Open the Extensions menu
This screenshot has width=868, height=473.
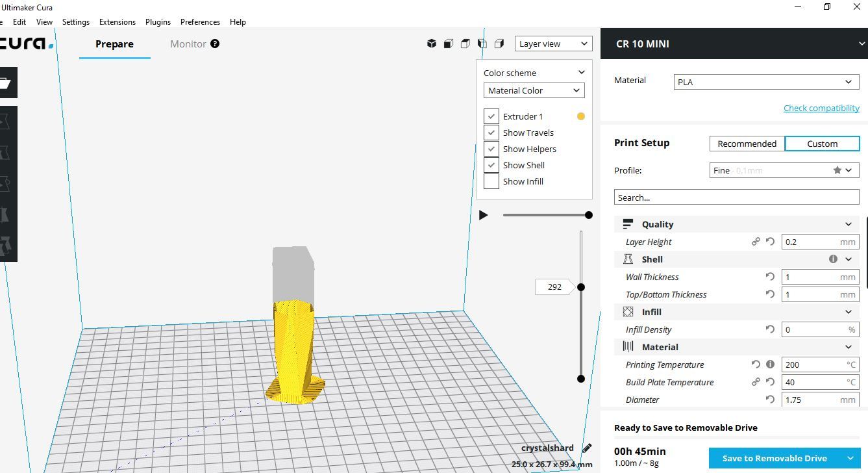coord(118,21)
